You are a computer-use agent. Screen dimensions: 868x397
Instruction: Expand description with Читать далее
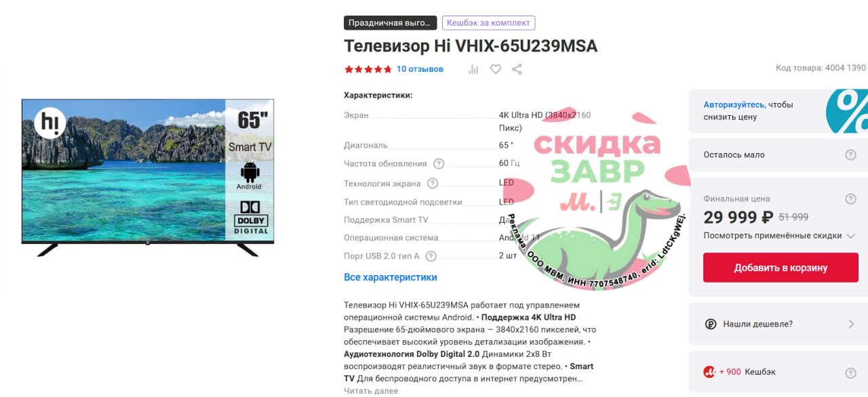(371, 391)
